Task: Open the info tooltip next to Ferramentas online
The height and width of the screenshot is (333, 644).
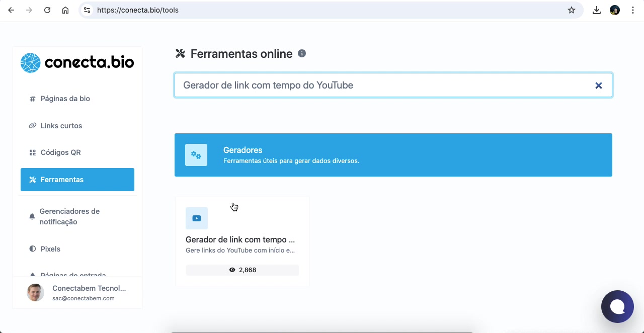Action: (302, 53)
